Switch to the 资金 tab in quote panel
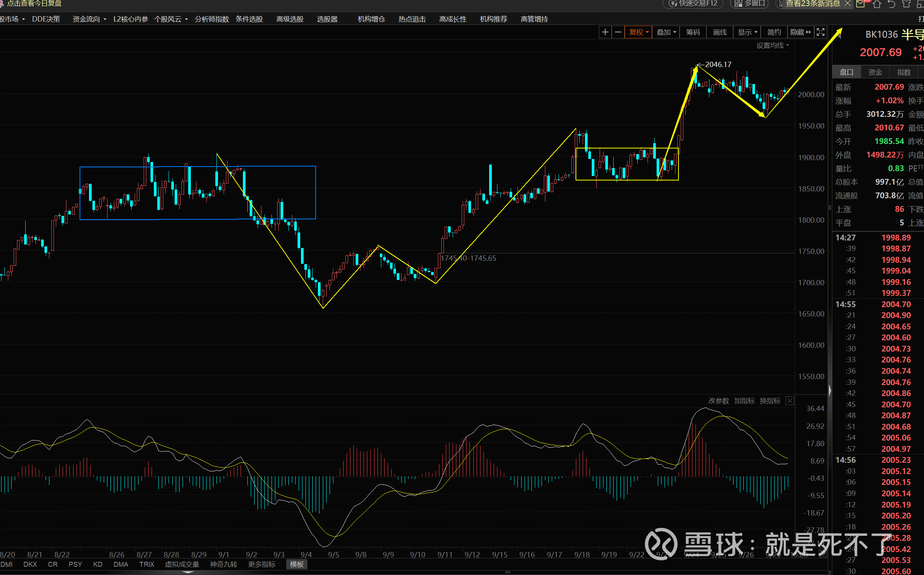 [x=875, y=72]
